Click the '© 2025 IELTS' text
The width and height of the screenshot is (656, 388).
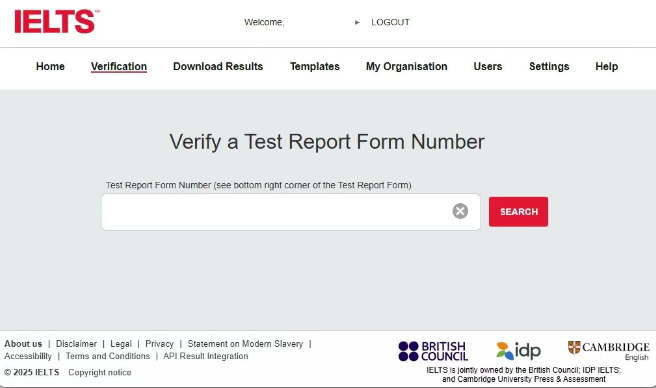point(32,372)
